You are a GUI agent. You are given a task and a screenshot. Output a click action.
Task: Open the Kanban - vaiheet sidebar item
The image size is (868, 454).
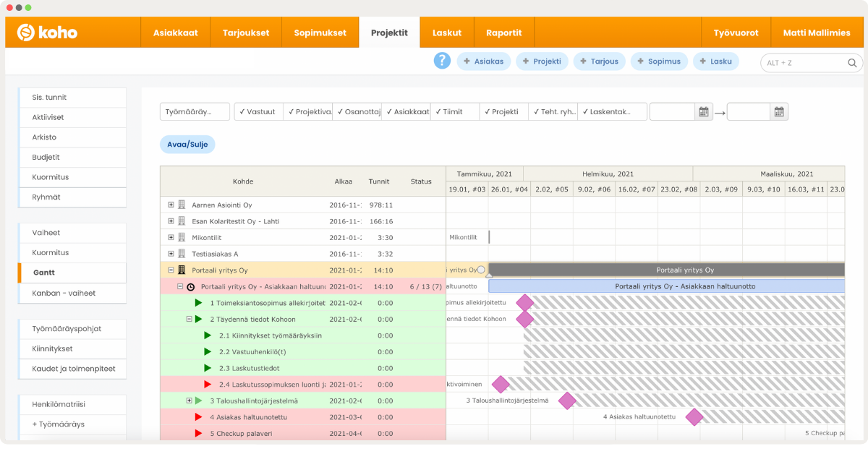click(64, 293)
